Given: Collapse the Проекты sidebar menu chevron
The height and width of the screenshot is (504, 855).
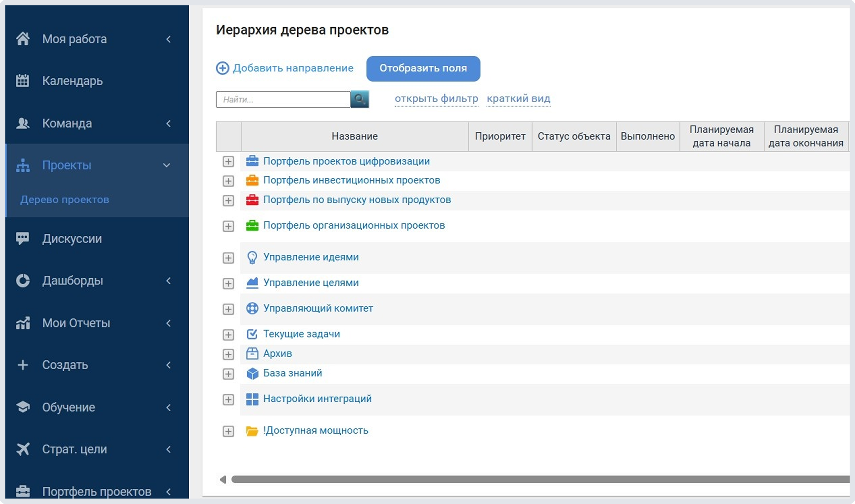Looking at the screenshot, I should point(167,165).
